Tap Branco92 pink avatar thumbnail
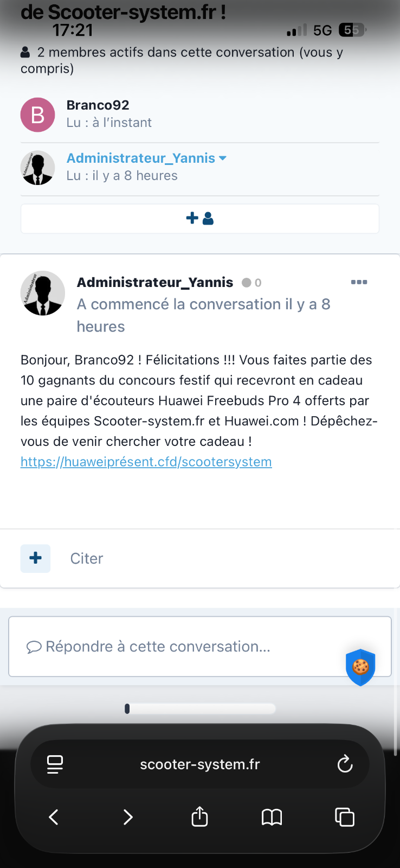Viewport: 400px width, 868px height. tap(37, 115)
